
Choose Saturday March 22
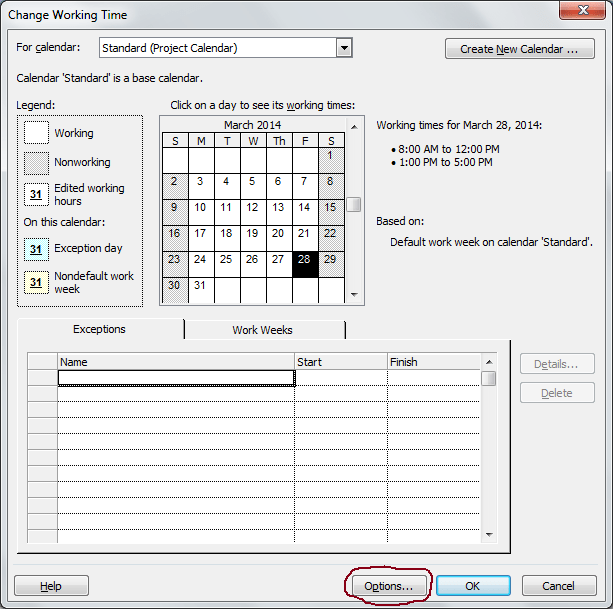click(x=331, y=238)
